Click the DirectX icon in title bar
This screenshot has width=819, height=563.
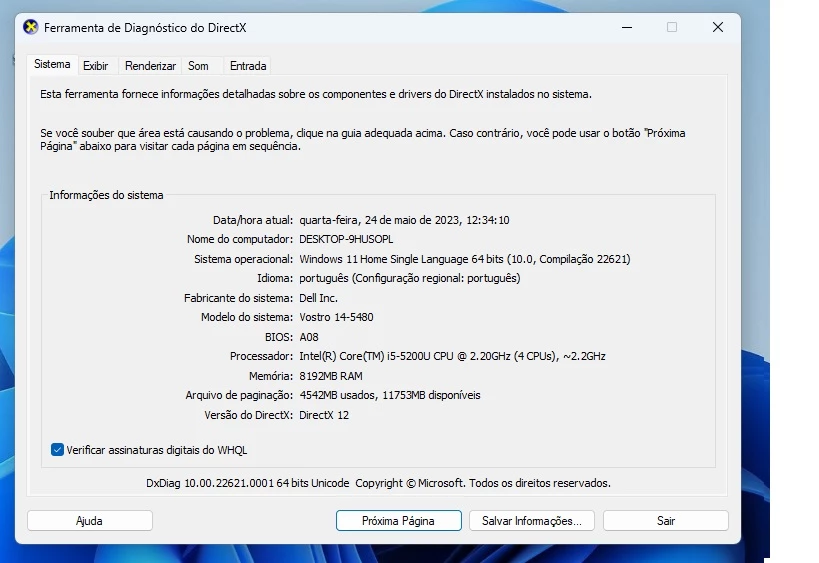pyautogui.click(x=31, y=27)
